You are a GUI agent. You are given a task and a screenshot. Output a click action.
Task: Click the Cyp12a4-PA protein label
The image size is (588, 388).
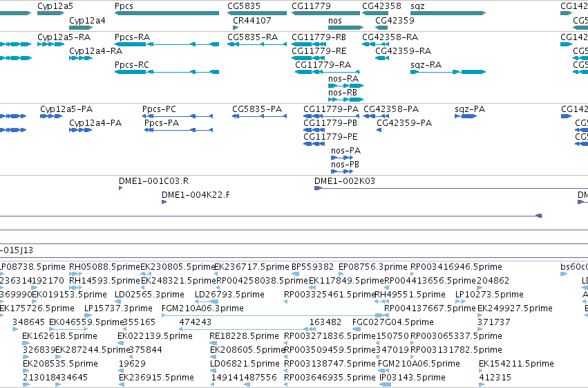[x=95, y=123]
